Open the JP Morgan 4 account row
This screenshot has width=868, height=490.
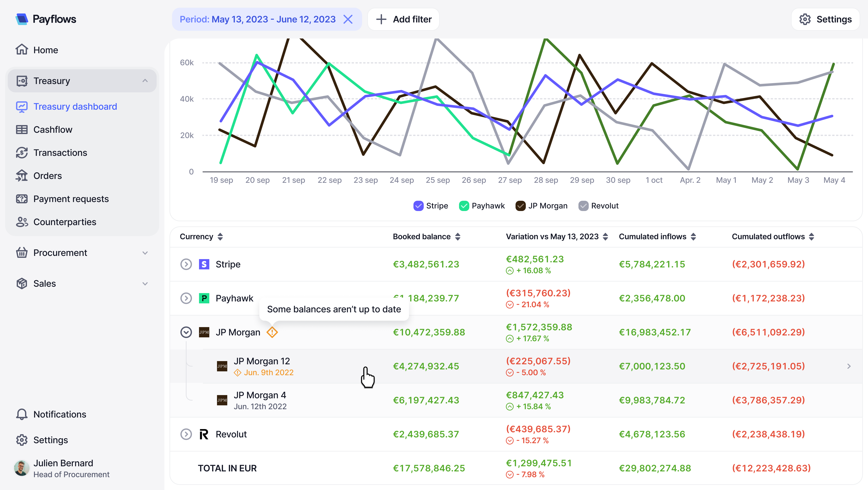[x=516, y=400]
